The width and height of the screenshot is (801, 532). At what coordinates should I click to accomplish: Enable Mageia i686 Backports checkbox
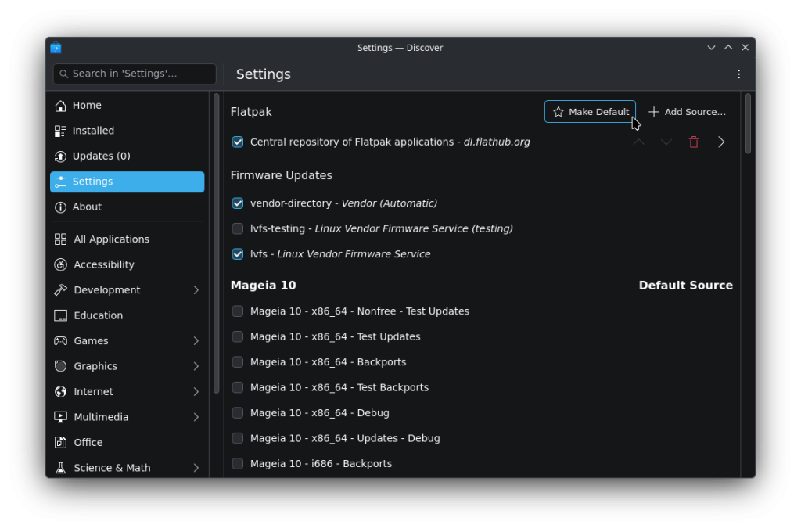coord(238,463)
